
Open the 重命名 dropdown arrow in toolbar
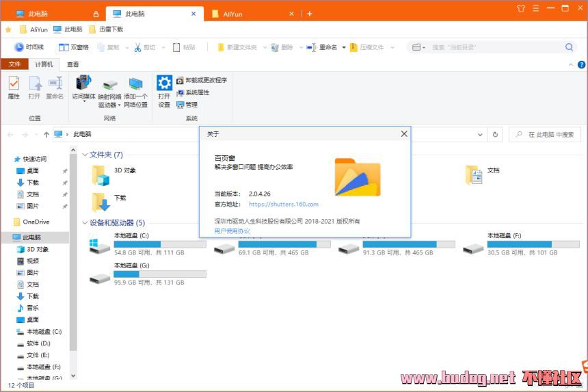(x=343, y=47)
